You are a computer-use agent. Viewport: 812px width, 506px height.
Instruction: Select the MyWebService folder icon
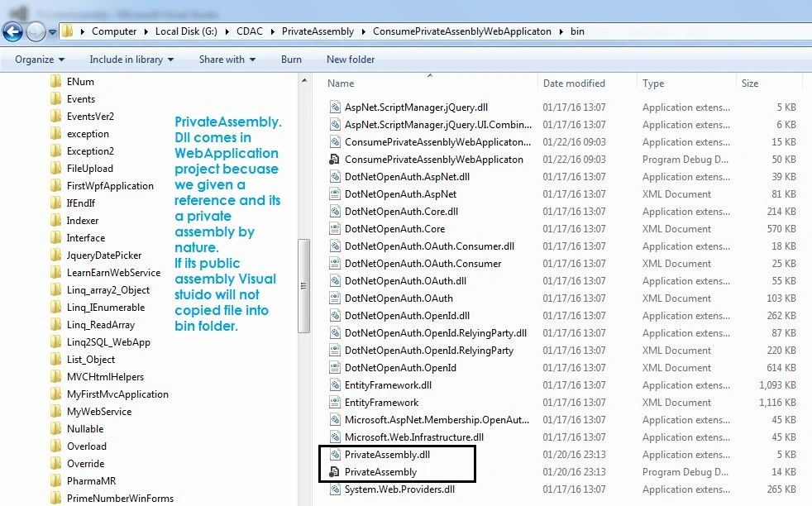pyautogui.click(x=56, y=412)
